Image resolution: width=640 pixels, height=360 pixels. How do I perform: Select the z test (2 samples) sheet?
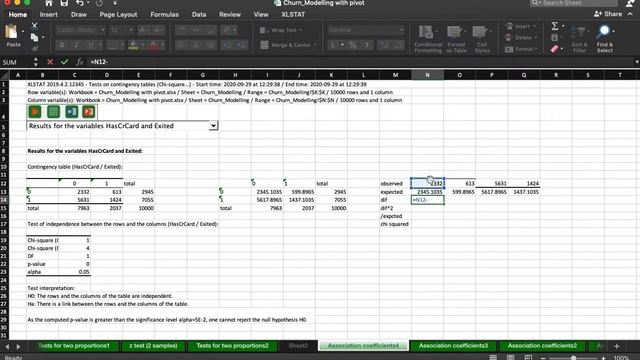[x=153, y=346]
